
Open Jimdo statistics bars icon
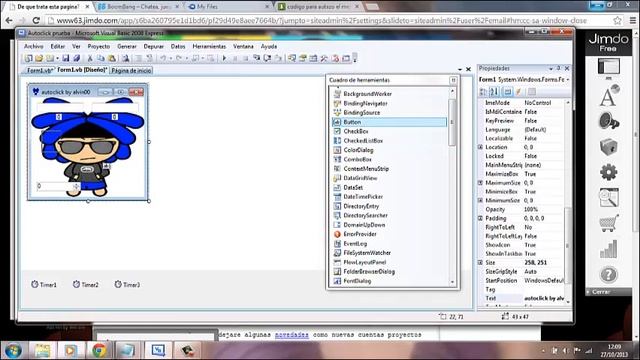(x=608, y=249)
